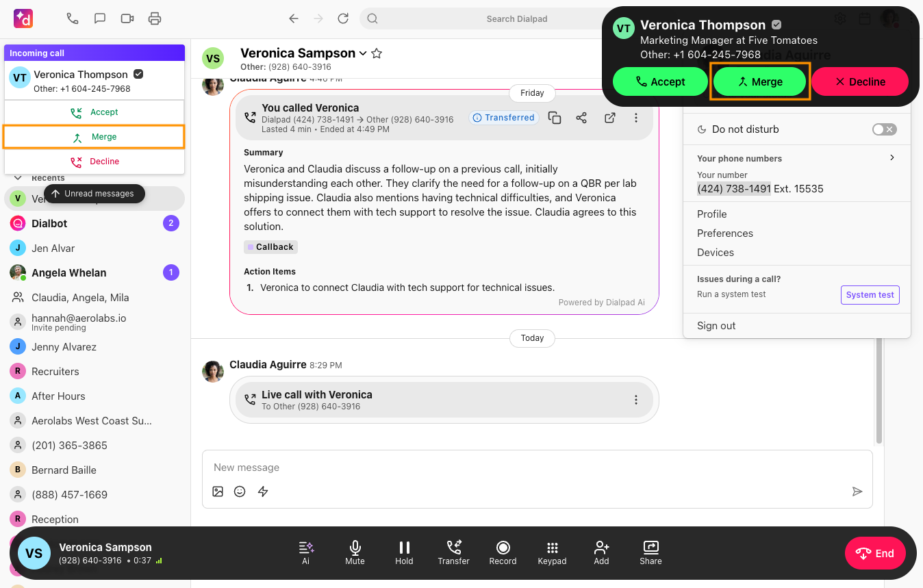Open Ai panel in call bar

306,552
